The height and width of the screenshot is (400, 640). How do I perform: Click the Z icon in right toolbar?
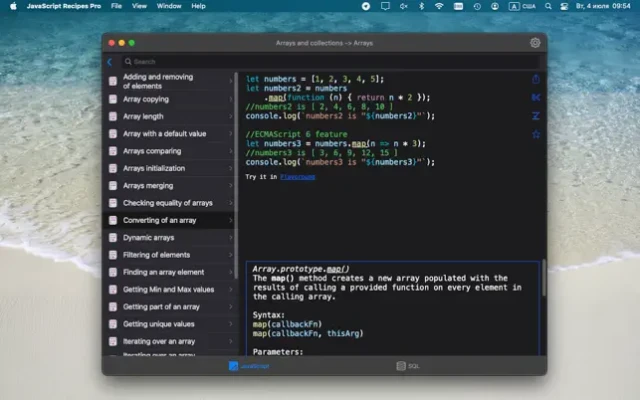(x=536, y=115)
